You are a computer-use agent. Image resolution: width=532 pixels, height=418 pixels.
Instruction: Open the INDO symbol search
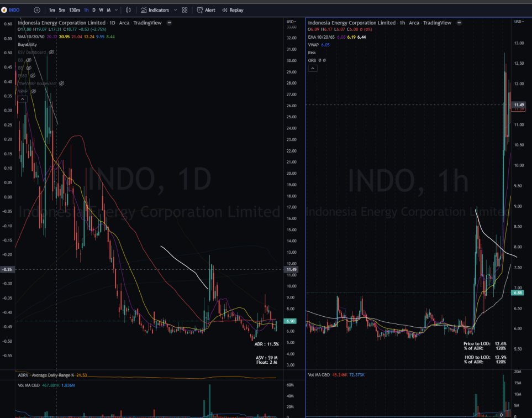(14, 10)
